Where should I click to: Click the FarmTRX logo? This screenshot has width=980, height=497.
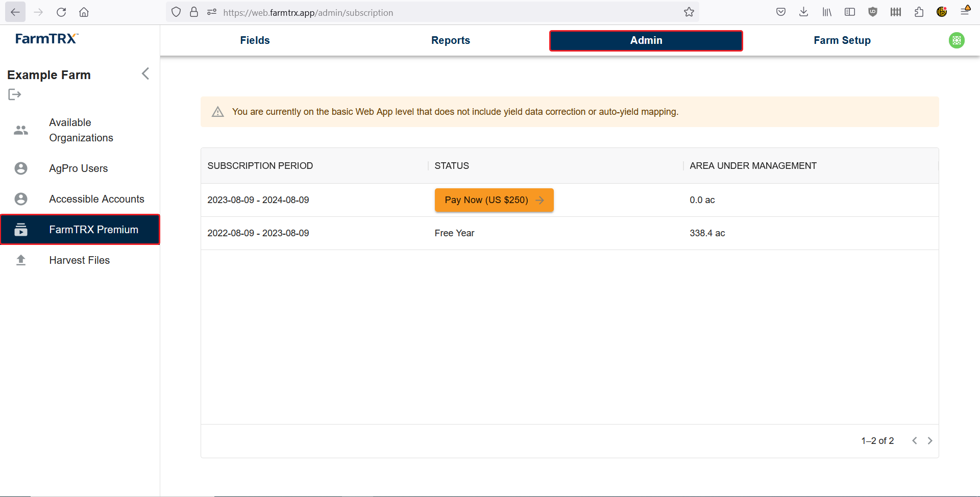tap(46, 39)
